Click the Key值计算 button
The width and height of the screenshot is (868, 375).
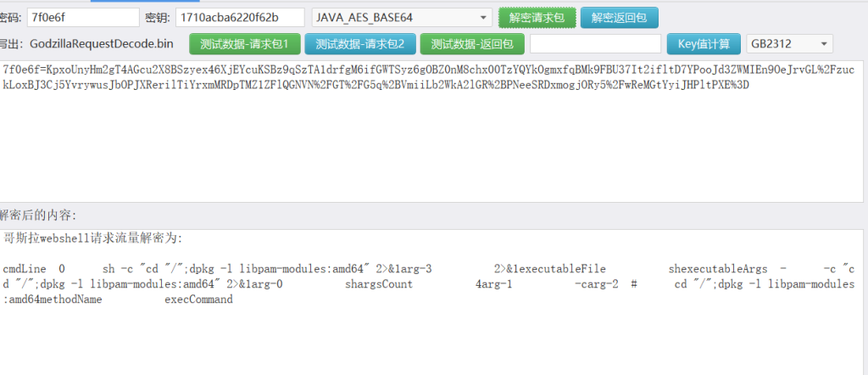tap(704, 44)
